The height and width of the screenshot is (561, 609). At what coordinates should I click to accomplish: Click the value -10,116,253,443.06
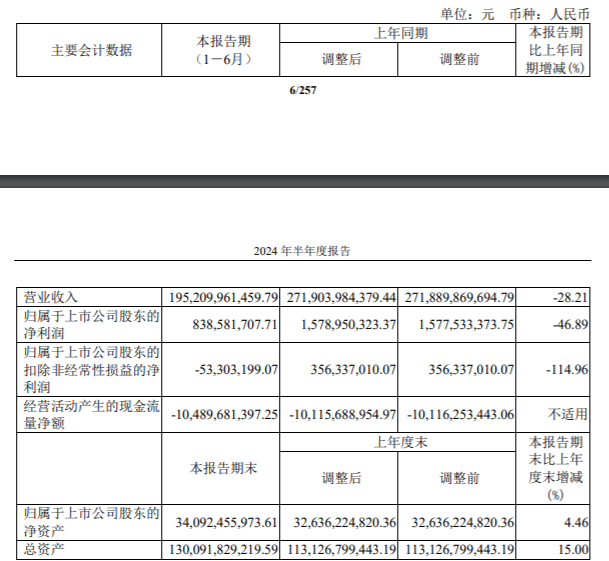pos(460,415)
